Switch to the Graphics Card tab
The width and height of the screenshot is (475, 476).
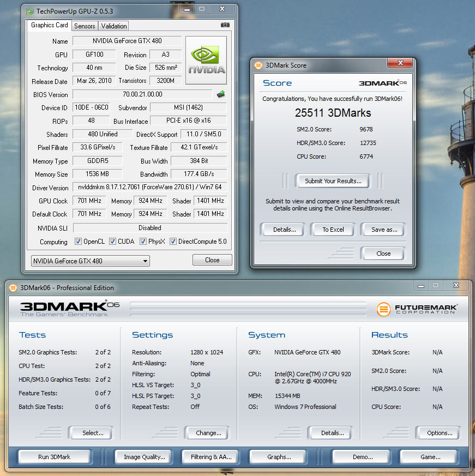[49, 25]
